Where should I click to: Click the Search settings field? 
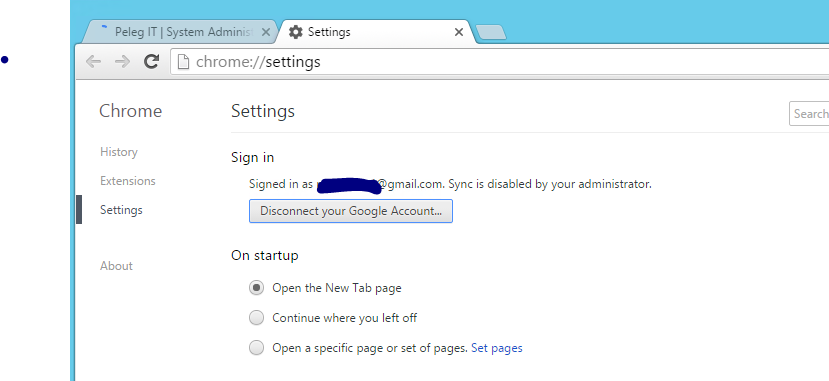click(809, 114)
